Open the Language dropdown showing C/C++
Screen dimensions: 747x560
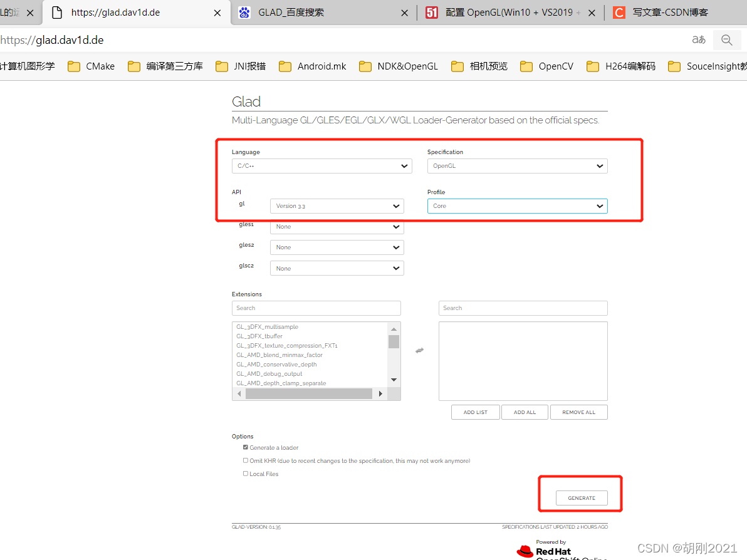coord(321,166)
